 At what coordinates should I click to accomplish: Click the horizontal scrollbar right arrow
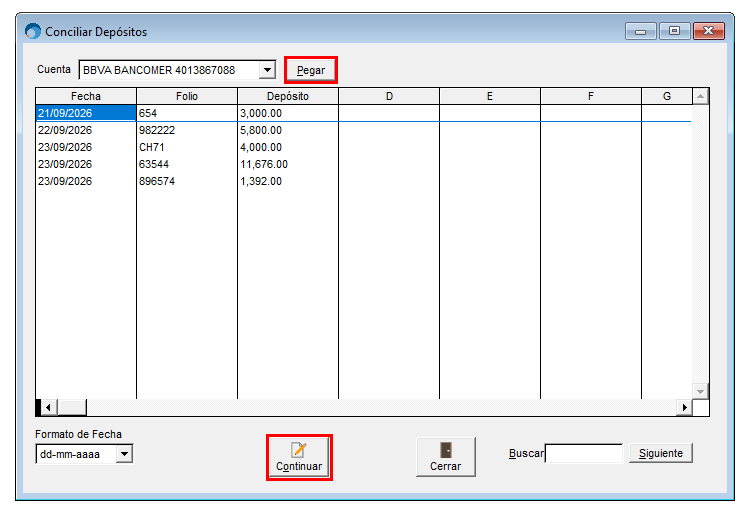click(x=684, y=407)
